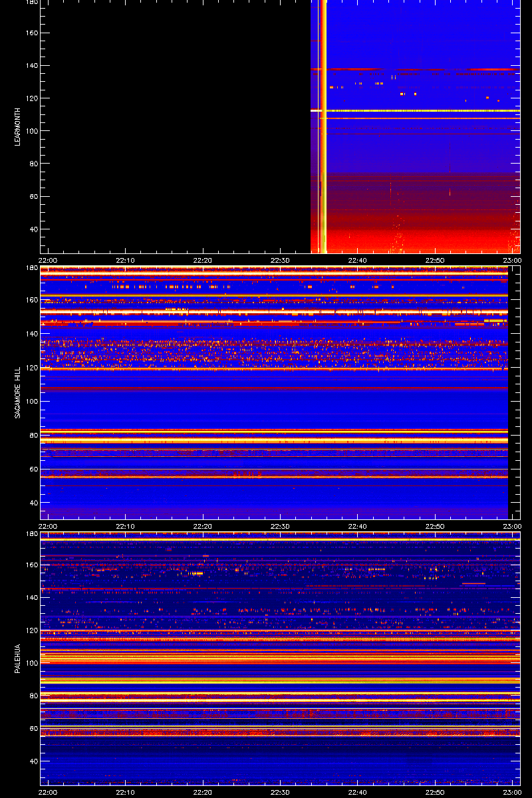Image resolution: width=532 pixels, height=798 pixels.
Task: Click the 100 frequency label on LEARMONTH axis
Action: coord(33,131)
